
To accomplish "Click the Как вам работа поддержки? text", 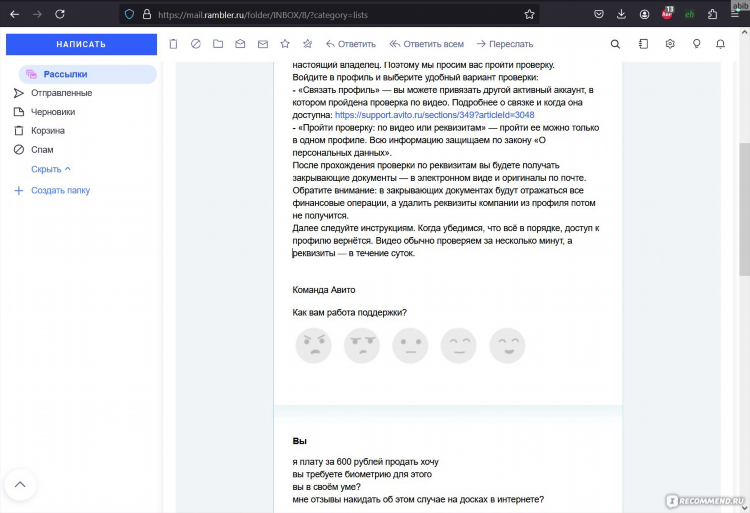I will pyautogui.click(x=350, y=313).
